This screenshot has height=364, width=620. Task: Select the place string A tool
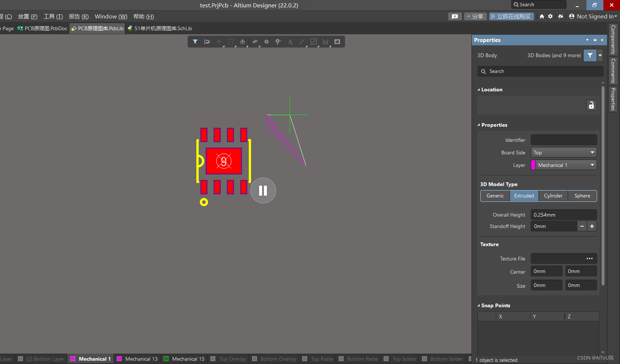pos(290,42)
